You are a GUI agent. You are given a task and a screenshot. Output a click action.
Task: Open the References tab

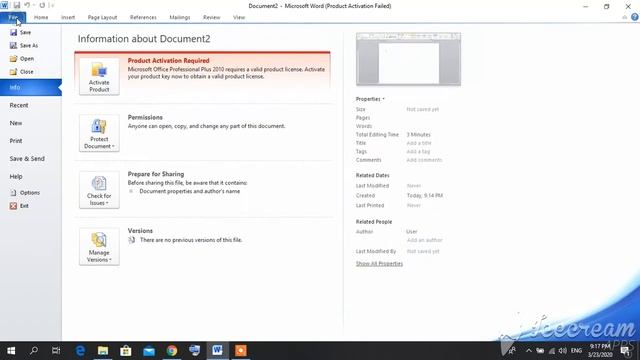tap(143, 18)
